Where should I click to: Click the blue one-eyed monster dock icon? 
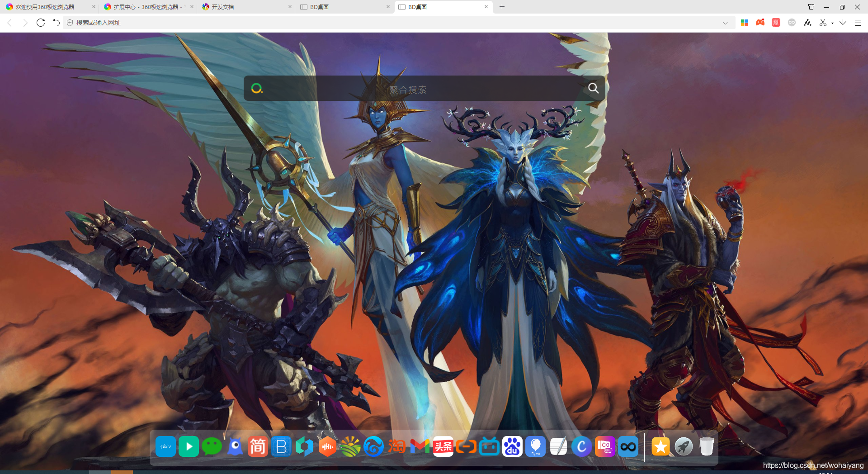235,446
